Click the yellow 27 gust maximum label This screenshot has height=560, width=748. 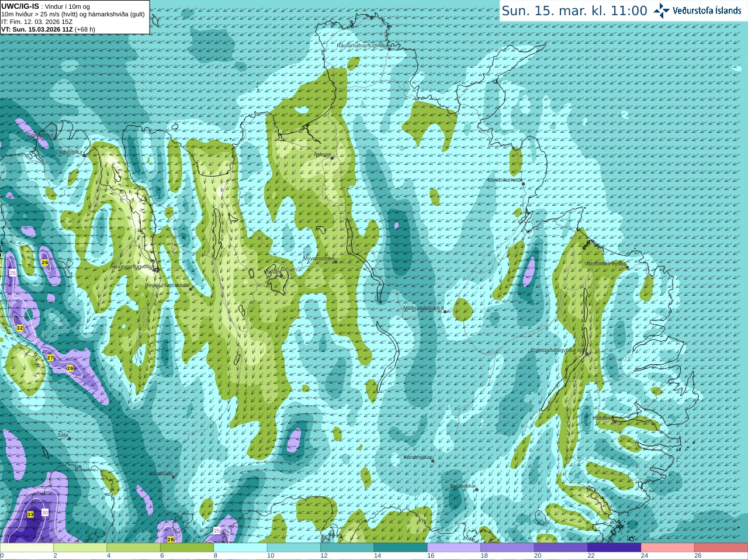(50, 358)
